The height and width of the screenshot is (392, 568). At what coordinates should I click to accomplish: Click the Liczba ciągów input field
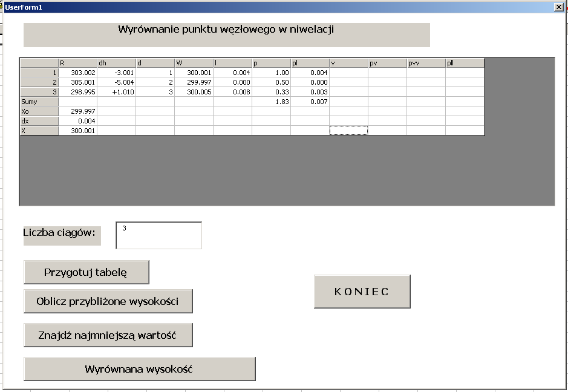coord(158,235)
